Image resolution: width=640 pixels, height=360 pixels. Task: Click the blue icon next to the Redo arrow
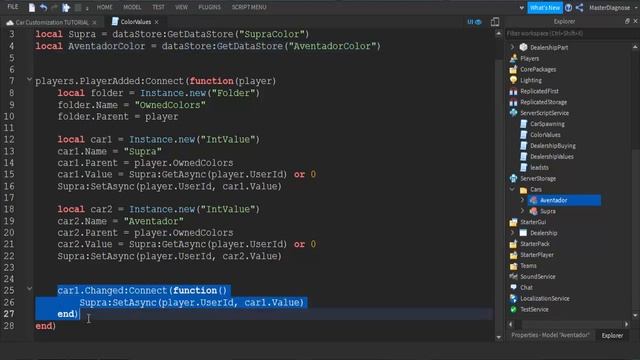point(66,7)
